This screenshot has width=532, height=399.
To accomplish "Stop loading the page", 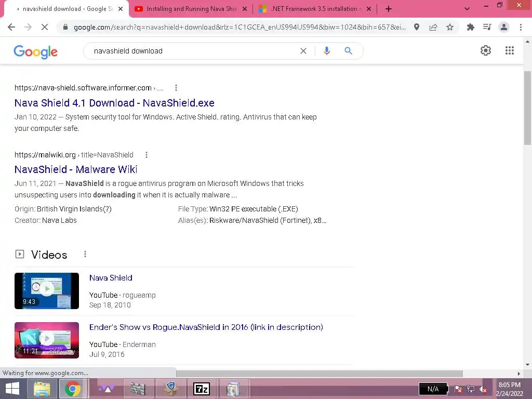I will point(45,27).
